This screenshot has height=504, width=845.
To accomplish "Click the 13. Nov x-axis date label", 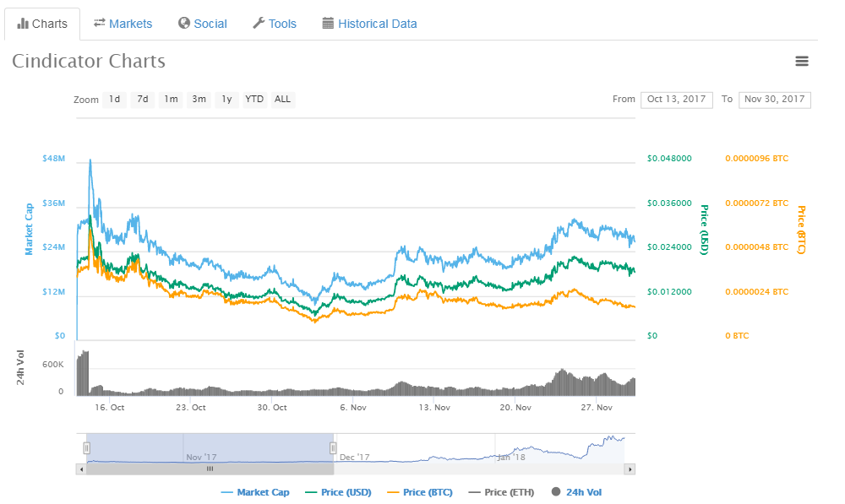I will coord(434,408).
